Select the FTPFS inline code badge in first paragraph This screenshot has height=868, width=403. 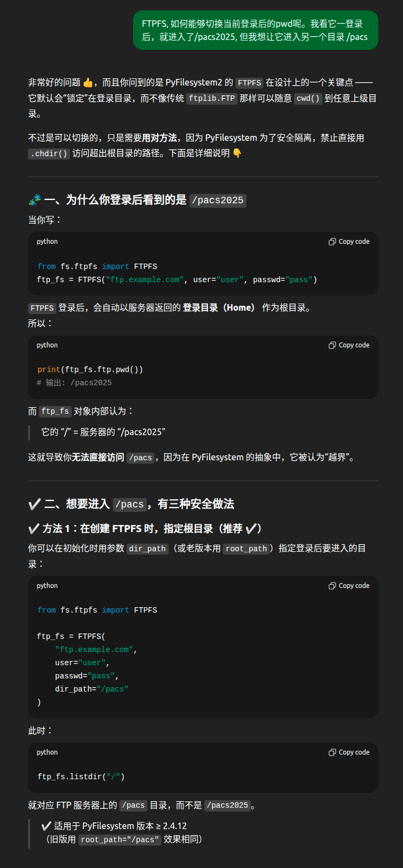point(250,83)
